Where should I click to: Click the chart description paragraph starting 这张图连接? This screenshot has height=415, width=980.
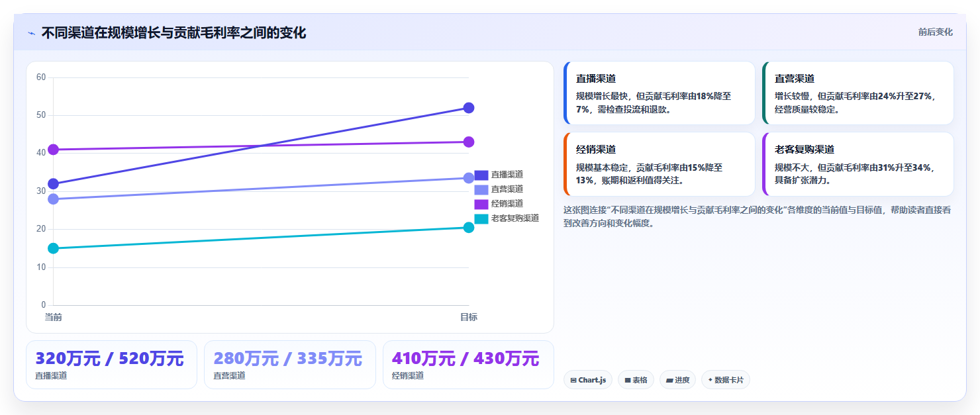click(758, 216)
